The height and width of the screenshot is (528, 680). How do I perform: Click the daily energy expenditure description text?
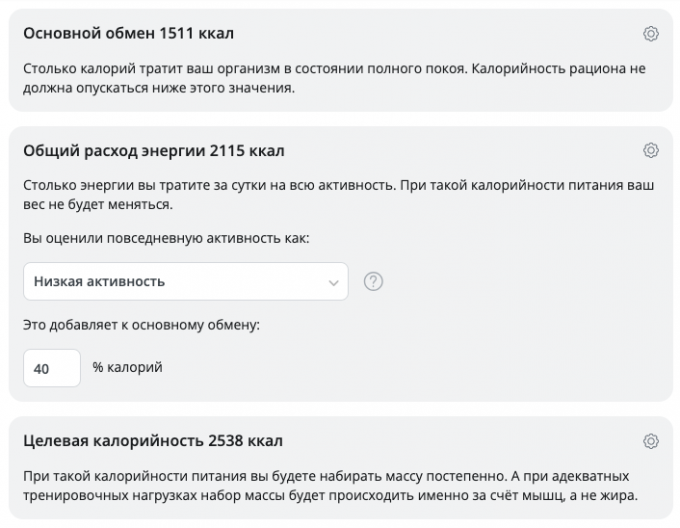click(330, 195)
